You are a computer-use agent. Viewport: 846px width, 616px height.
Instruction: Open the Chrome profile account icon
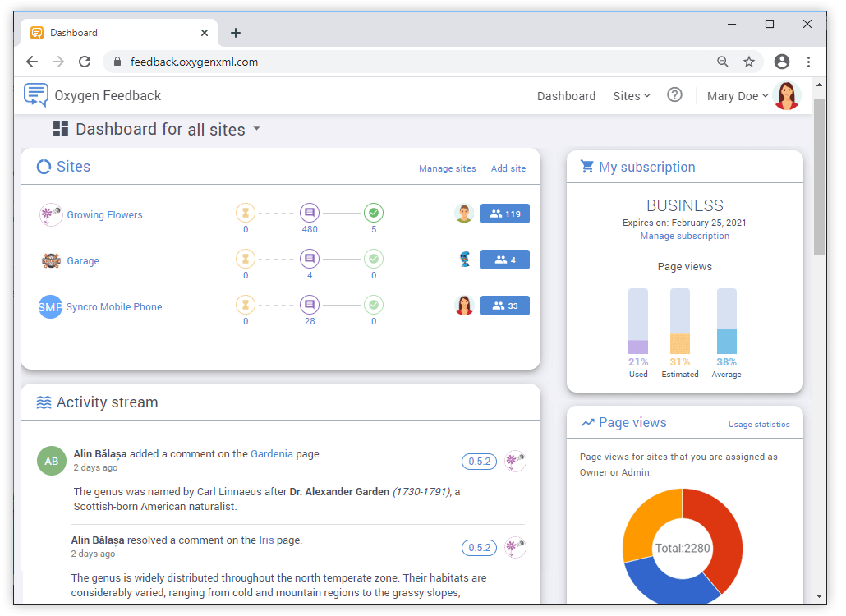click(782, 62)
